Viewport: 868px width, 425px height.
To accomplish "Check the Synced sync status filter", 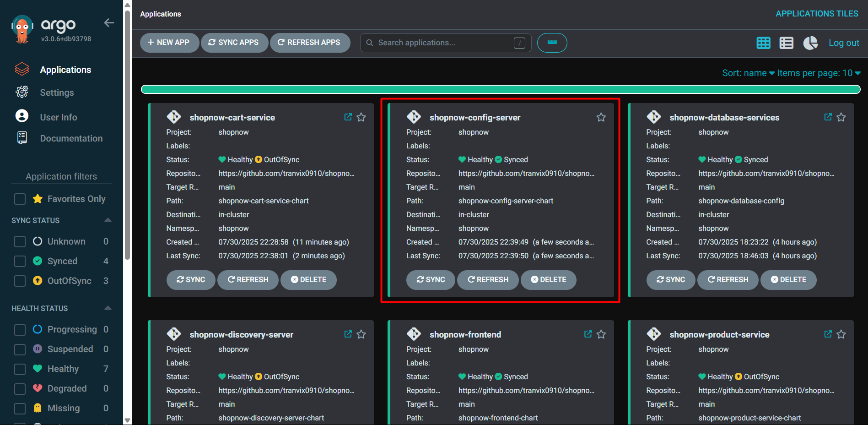I will (x=20, y=261).
